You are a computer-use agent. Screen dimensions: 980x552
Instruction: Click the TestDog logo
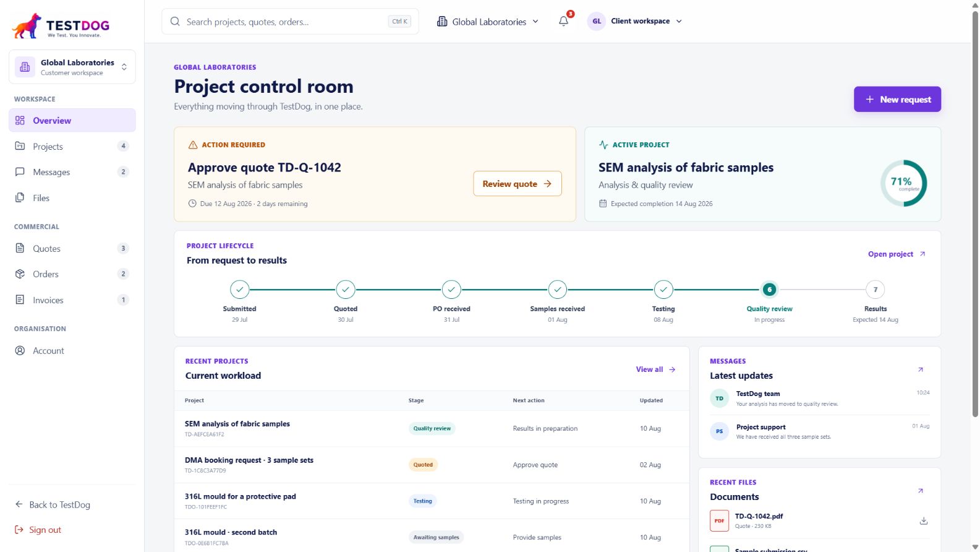(x=61, y=25)
